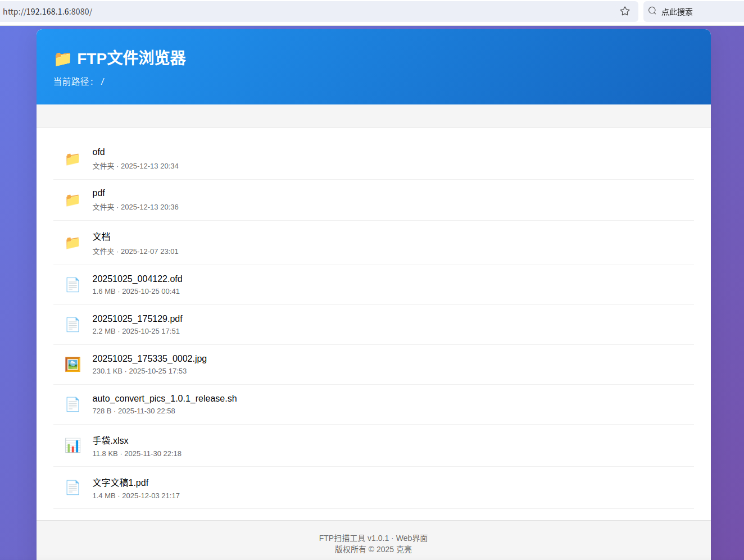Open the file 20251025_175129.pdf
Viewport: 744px width, 560px height.
coord(137,318)
